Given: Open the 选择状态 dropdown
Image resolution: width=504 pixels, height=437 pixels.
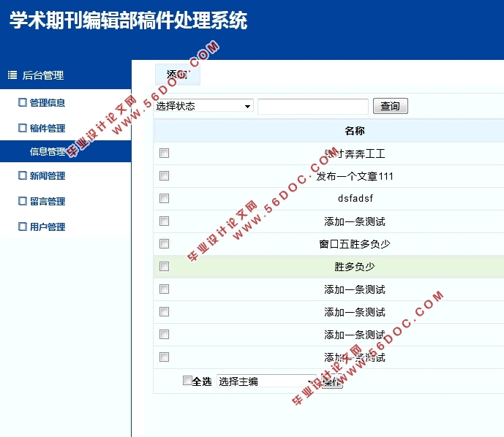Looking at the screenshot, I should click(x=203, y=106).
